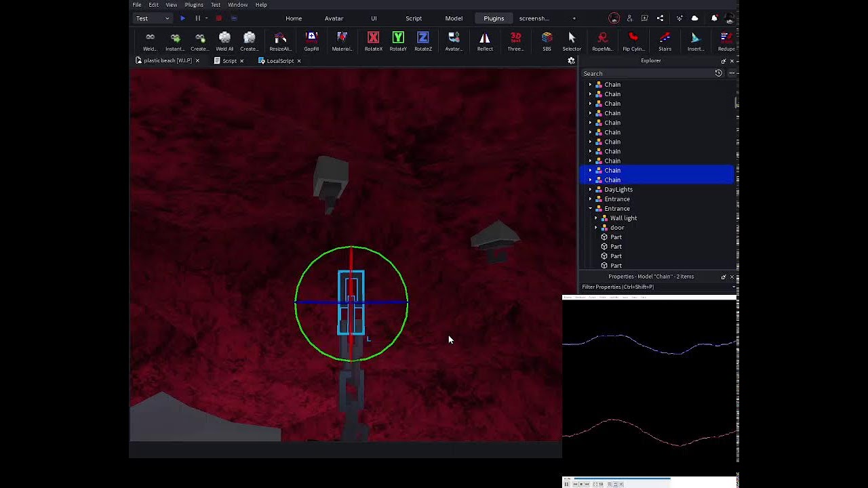Screen dimensions: 868x488
Task: Use the Flip Cylinder plugin
Action: coord(633,41)
